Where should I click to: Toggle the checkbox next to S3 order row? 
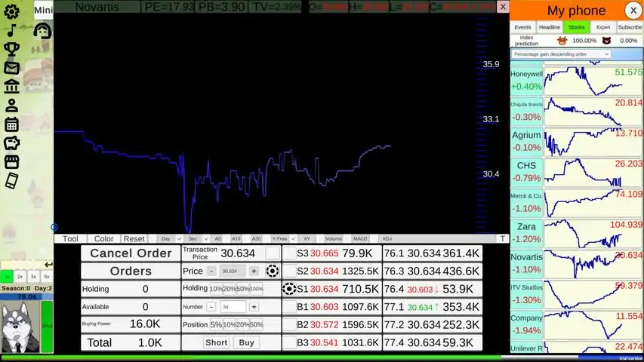tap(288, 253)
